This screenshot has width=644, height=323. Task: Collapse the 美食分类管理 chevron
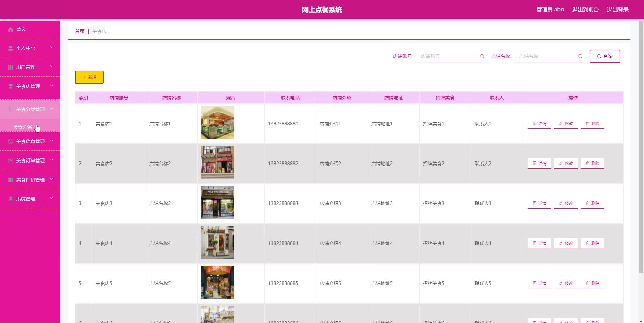52,109
